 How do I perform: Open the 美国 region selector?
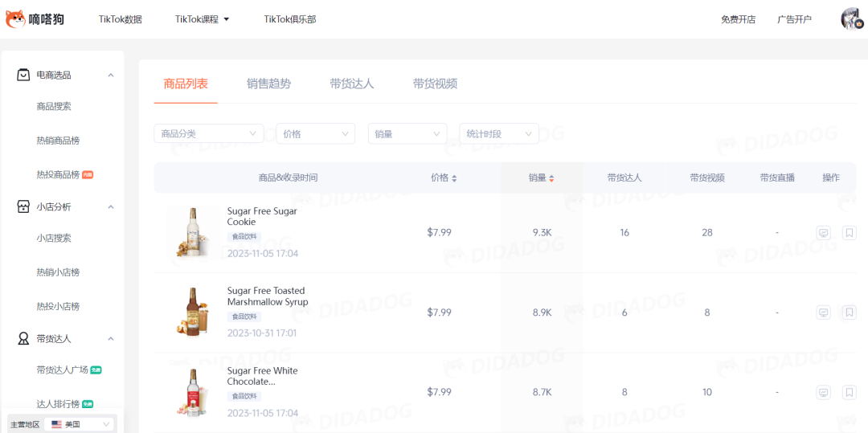click(x=80, y=423)
